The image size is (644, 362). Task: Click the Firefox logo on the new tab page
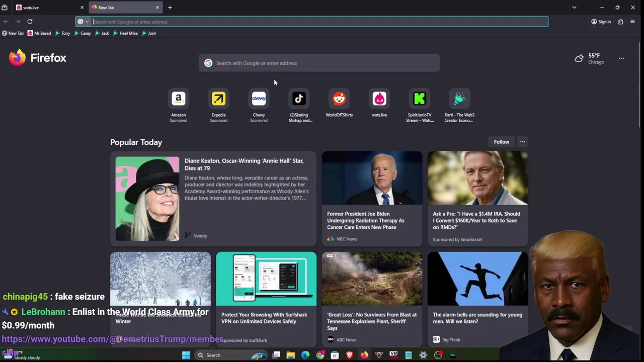(x=38, y=58)
